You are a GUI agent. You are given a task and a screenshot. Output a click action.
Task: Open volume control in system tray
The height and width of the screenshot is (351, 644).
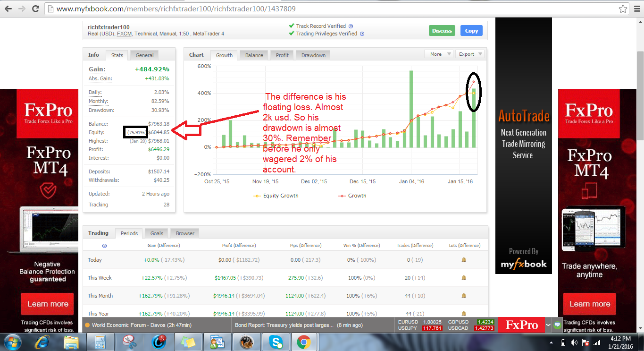(x=574, y=342)
